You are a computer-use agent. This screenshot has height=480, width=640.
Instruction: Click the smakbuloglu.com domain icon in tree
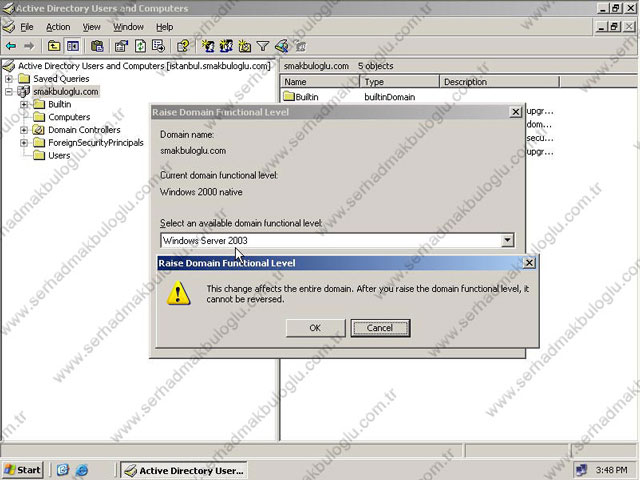point(24,91)
